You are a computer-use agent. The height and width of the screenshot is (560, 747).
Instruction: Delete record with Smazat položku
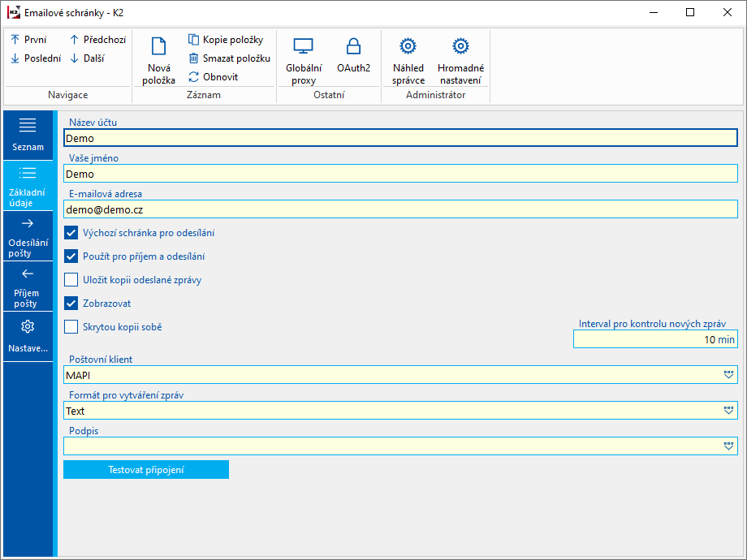tap(229, 58)
